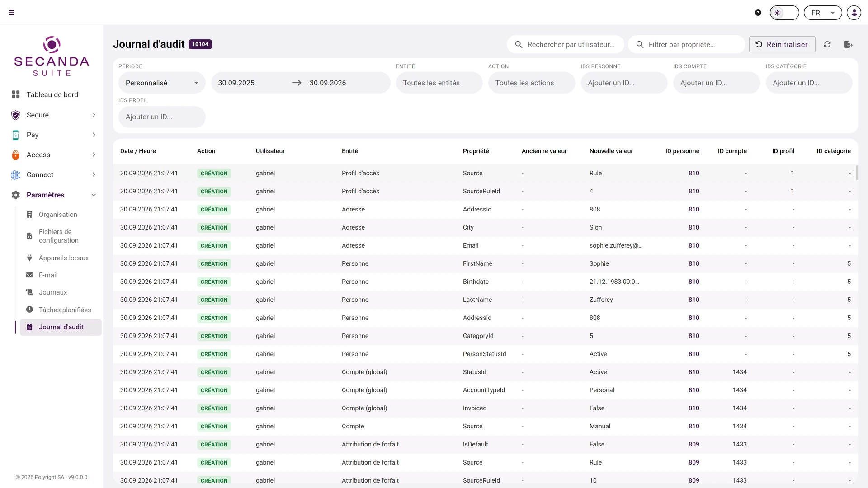
Task: Expand the Access menu chevron
Action: tap(94, 155)
